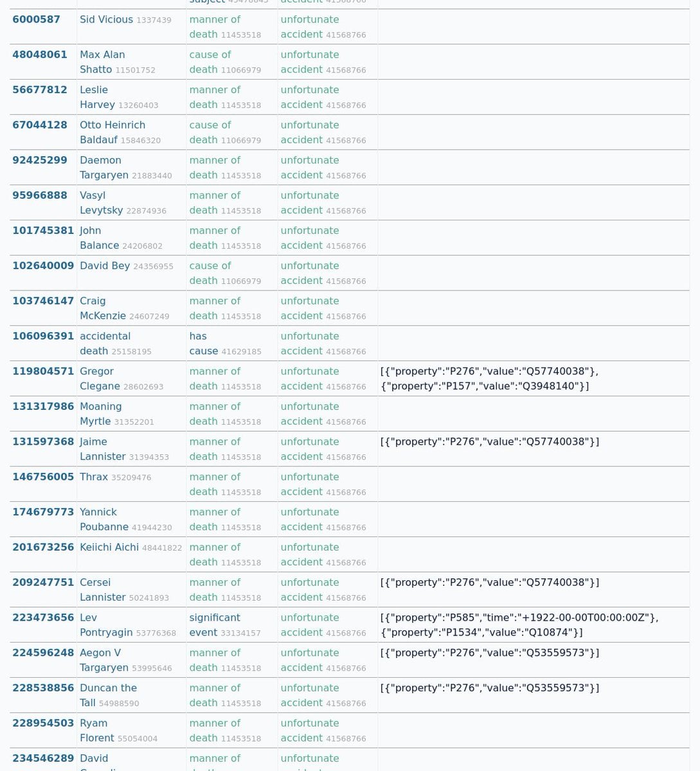Open the Daemon Targaryen item link
The height and width of the screenshot is (771, 700).
coord(103,168)
